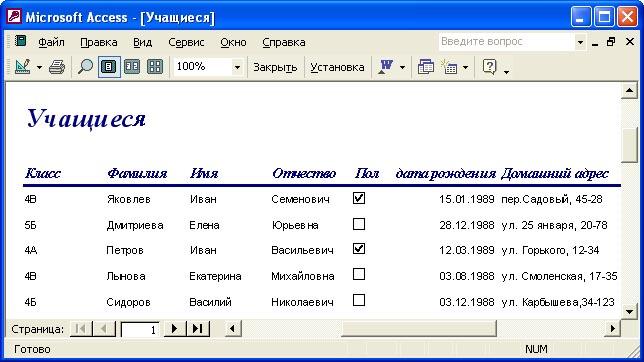
Task: Click the New Object icon
Action: tap(449, 67)
